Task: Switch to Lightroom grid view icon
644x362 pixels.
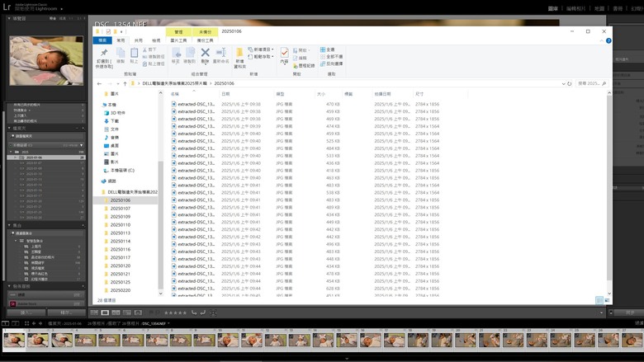Action: tap(94, 313)
